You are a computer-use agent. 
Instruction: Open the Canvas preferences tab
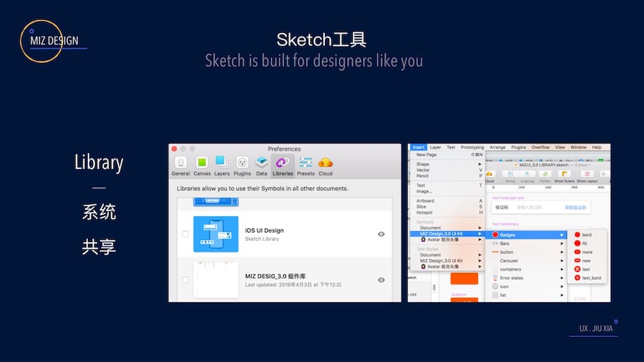[202, 166]
